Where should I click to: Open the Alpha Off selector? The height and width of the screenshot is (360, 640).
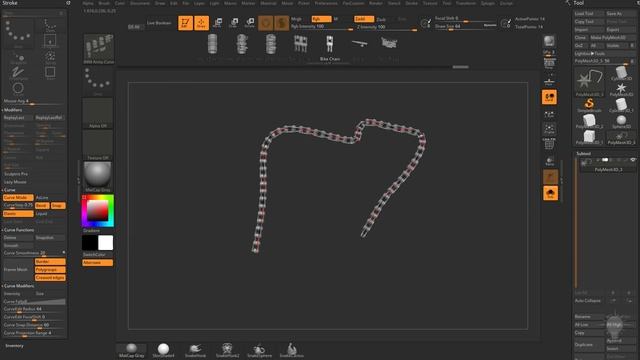(x=98, y=113)
